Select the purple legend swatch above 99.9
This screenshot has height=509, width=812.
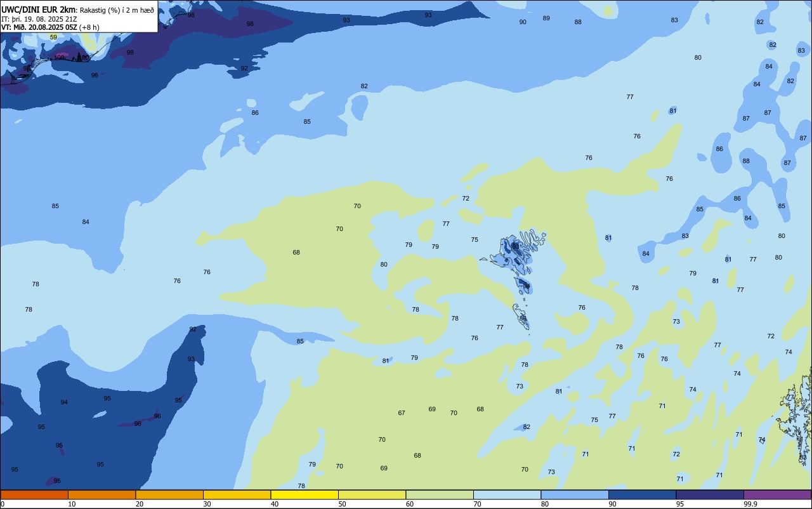pos(777,494)
